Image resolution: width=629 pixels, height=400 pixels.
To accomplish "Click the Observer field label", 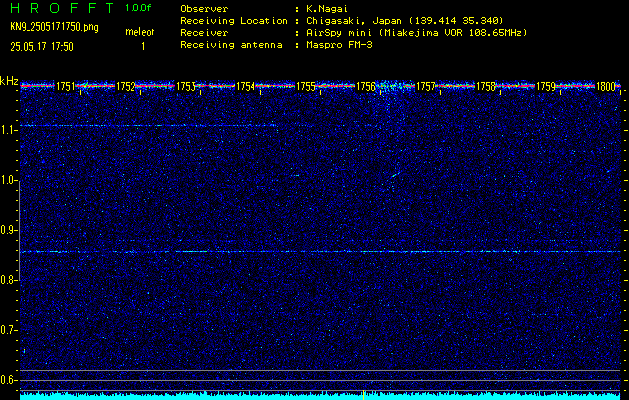I will tap(204, 8).
